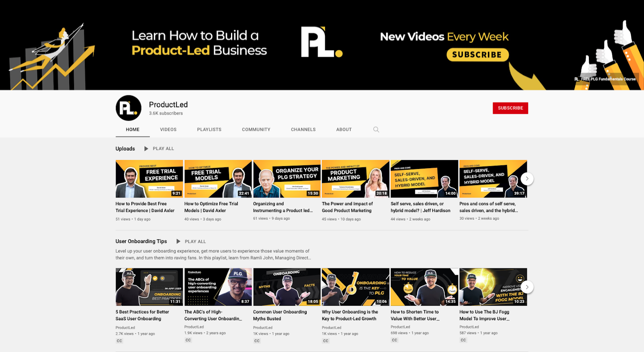Image resolution: width=644 pixels, height=352 pixels.
Task: Open title 5 Best Practices for Better SaaS Onboarding
Action: [x=142, y=315]
